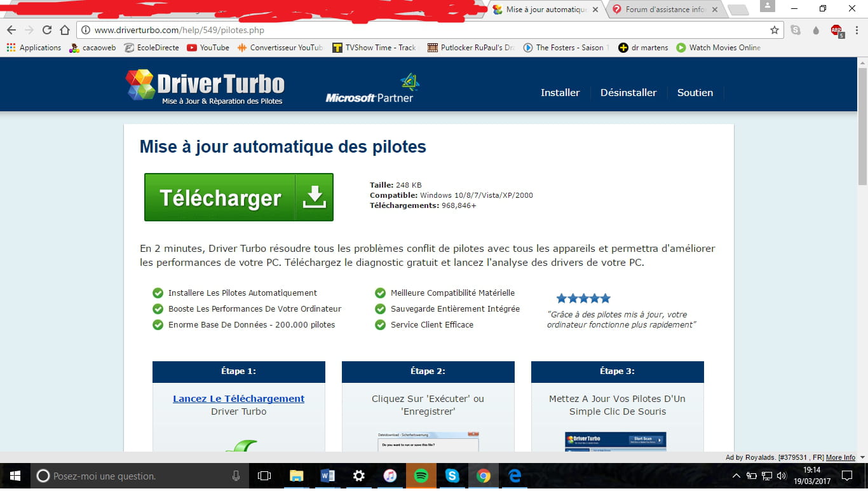Screen dimensions: 868x491
Task: Click the Étape 3 Driver Turbo thumbnail
Action: click(x=615, y=442)
